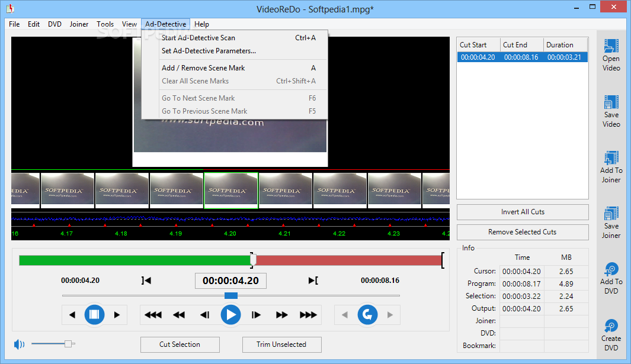Click the grey previous arrow beside circular button
631x364 pixels.
pyautogui.click(x=345, y=315)
